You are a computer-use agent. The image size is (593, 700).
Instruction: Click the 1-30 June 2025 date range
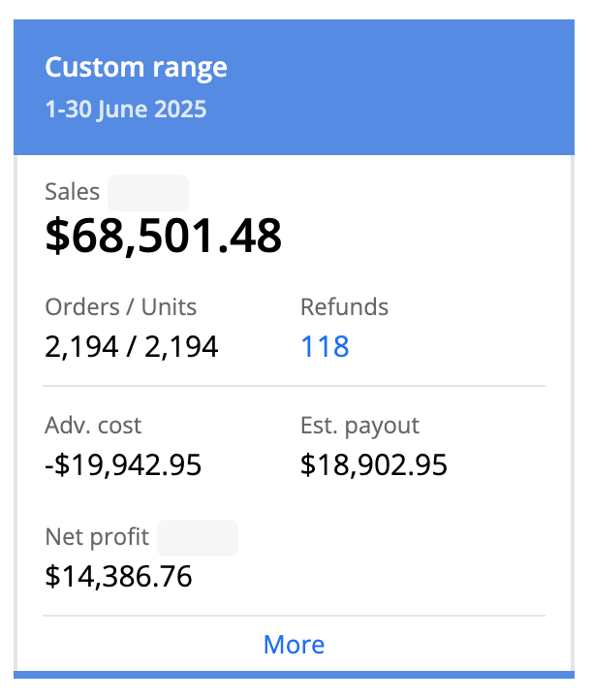(x=125, y=109)
